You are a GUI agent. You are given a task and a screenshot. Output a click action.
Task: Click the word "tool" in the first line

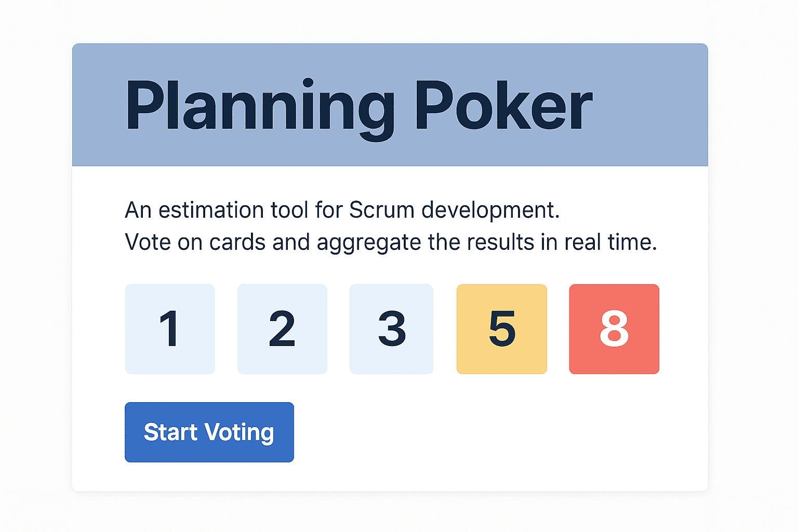289,210
